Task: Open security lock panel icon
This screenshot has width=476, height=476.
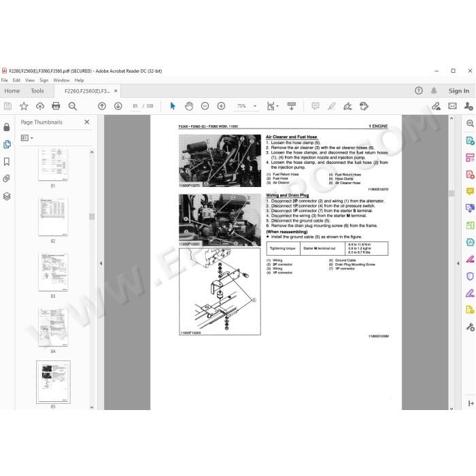Action: pos(7,127)
